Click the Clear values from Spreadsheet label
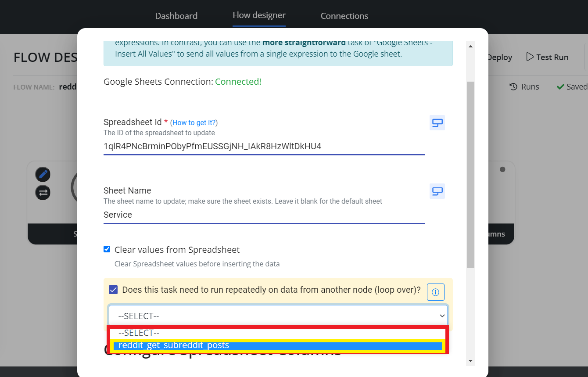 pos(177,250)
